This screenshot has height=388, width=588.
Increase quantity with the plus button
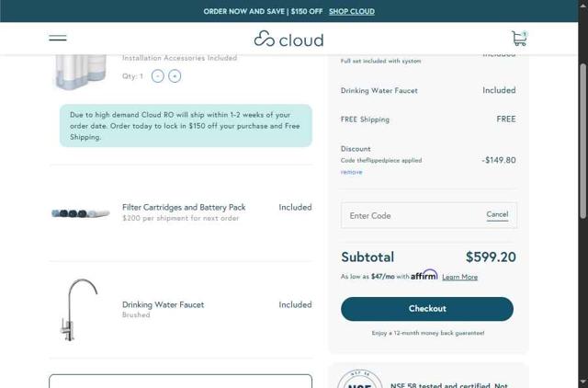point(175,76)
